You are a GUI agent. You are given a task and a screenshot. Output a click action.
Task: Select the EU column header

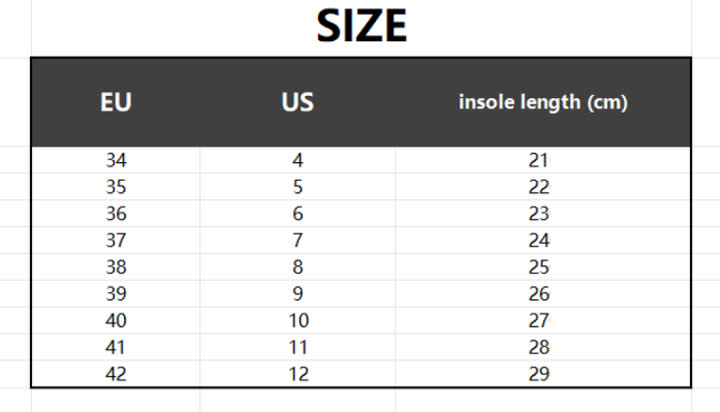click(116, 102)
